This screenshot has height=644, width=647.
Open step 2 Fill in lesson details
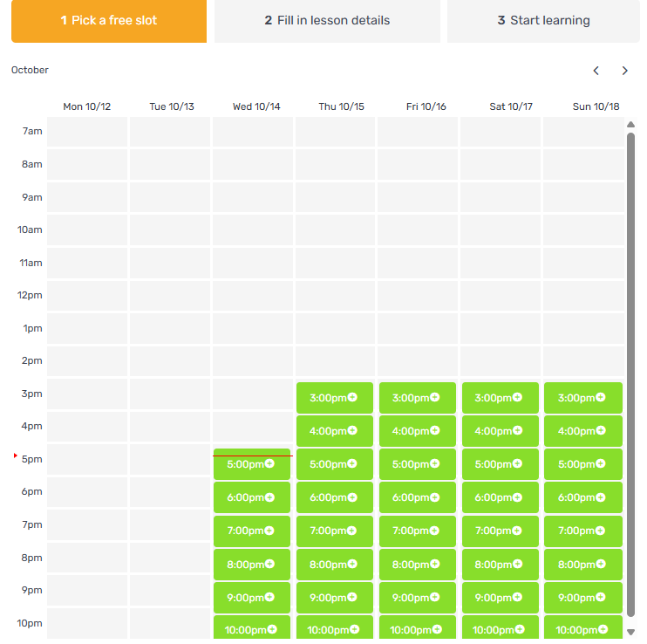click(327, 21)
